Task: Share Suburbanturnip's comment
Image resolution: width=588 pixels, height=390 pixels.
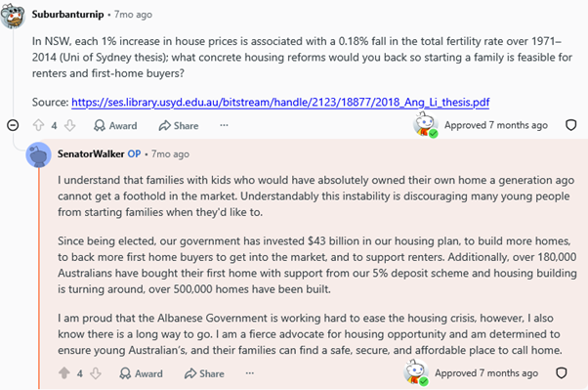Action: [179, 125]
